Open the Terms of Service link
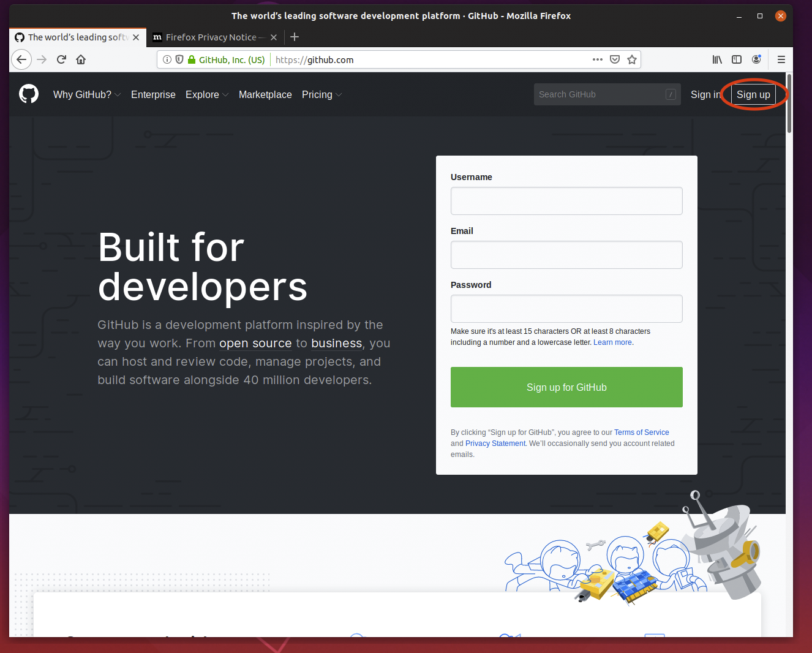Screen dimensions: 812x653 click(641, 432)
